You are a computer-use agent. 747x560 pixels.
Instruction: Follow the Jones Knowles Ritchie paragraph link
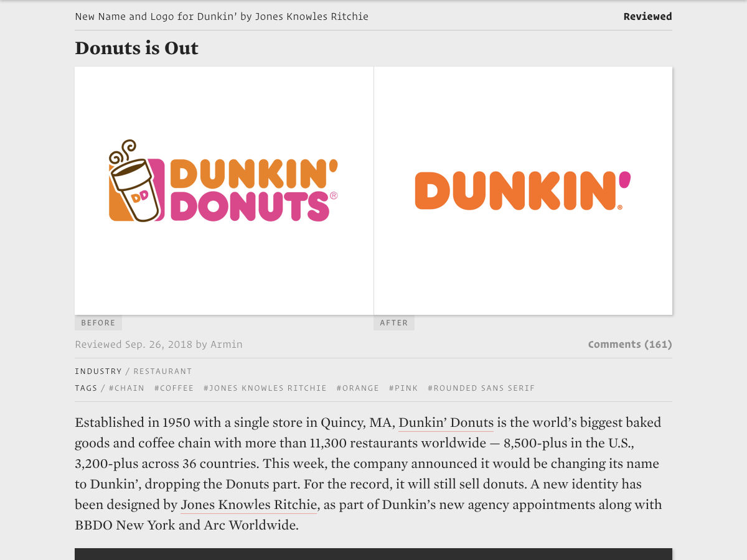tap(249, 505)
